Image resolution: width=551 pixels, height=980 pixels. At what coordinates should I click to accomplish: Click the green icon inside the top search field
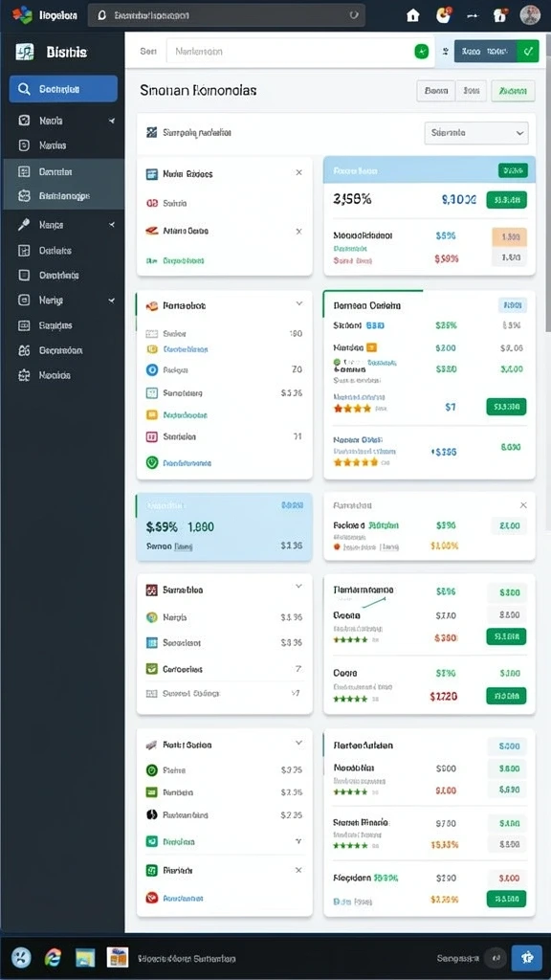tap(422, 52)
